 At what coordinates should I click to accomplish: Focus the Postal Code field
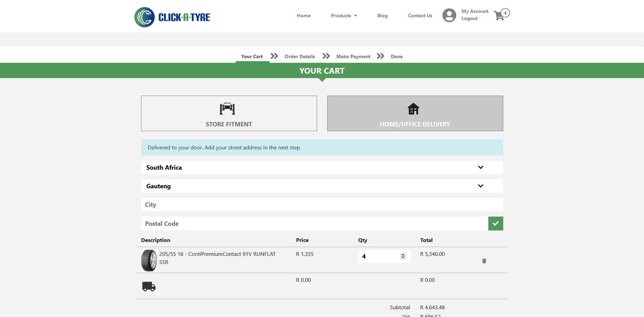[x=315, y=223]
